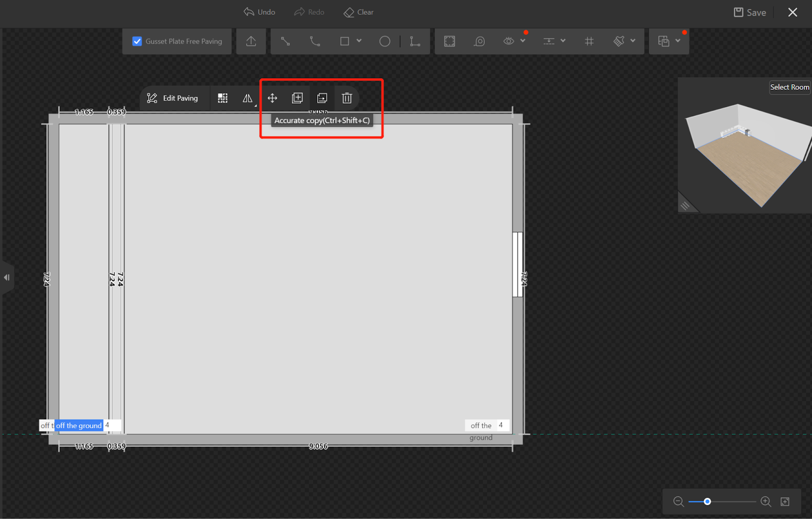Click the Select Room button
This screenshot has width=812, height=519.
pyautogui.click(x=789, y=87)
